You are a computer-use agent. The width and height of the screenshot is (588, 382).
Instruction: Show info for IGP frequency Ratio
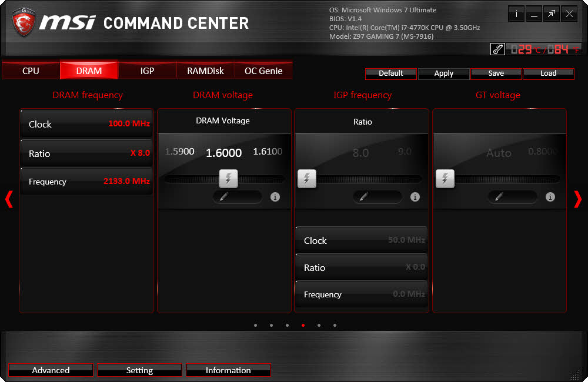point(415,197)
